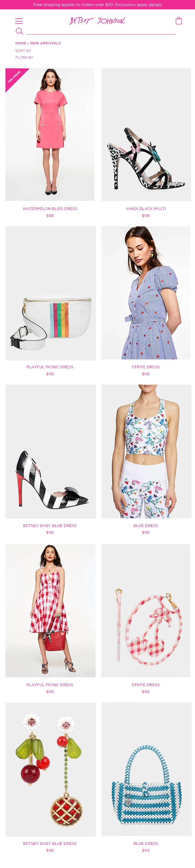195x868 pixels.
Task: View the blue beaded handbag image
Action: (146, 769)
